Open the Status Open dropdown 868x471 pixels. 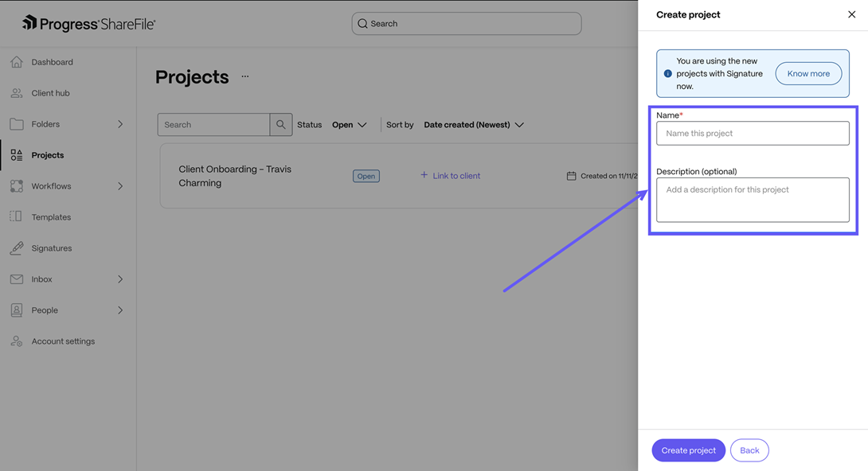point(346,124)
